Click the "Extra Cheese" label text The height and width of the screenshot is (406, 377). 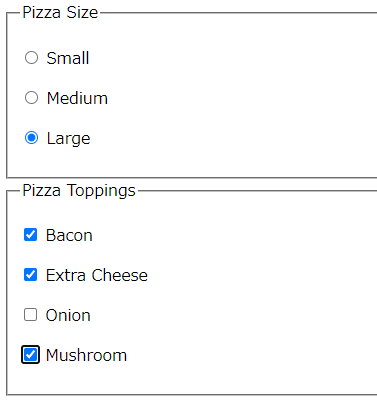pyautogui.click(x=97, y=275)
